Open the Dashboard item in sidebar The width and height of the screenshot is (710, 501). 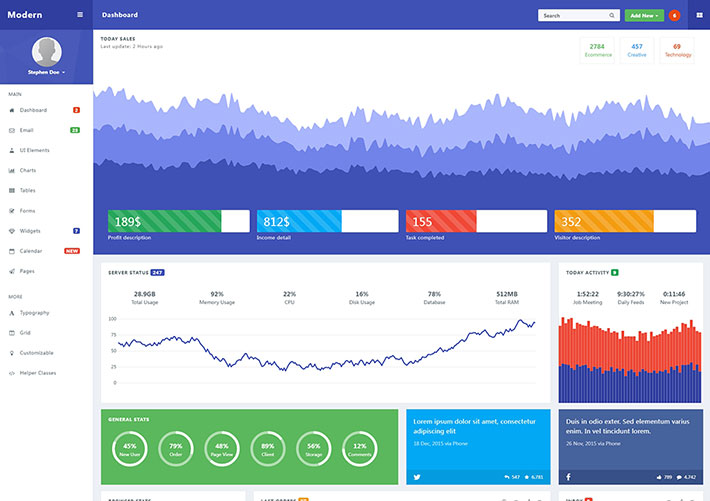(x=33, y=110)
